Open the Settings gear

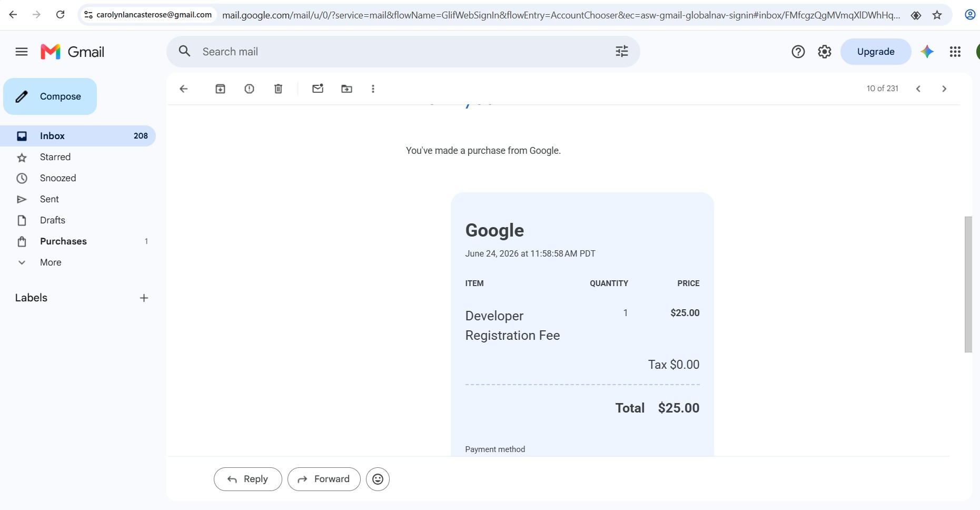(825, 52)
